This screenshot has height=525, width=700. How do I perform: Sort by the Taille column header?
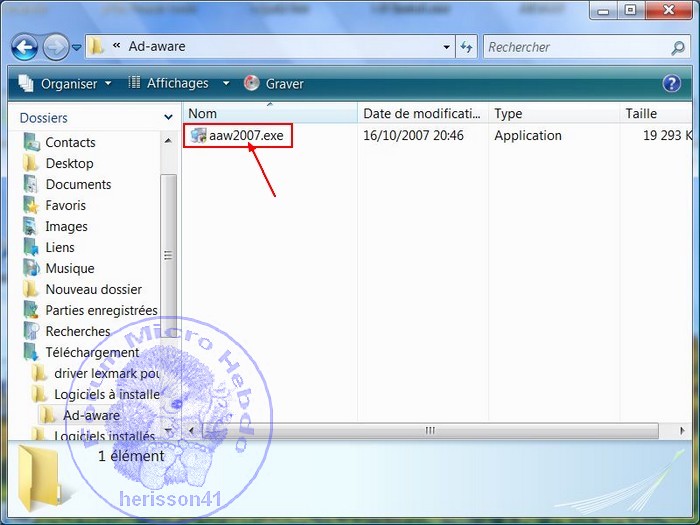(656, 113)
